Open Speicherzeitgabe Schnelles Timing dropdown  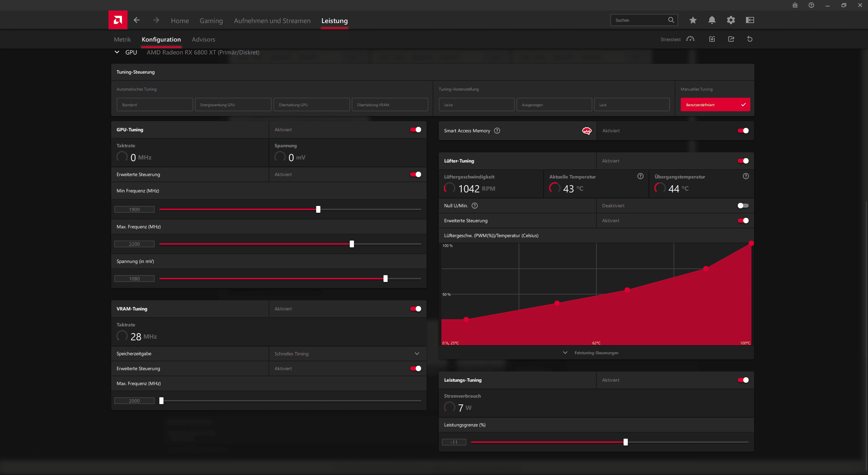click(348, 354)
